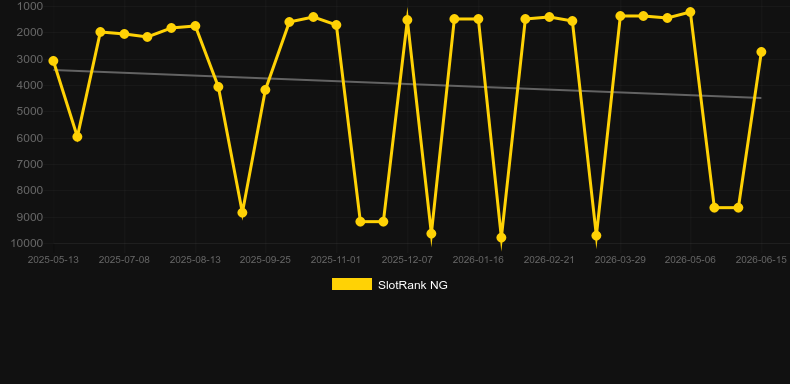Viewport: 790px width, 384px height.
Task: Toggle the SlotRank NG yellow legend swatch
Action: (x=352, y=284)
